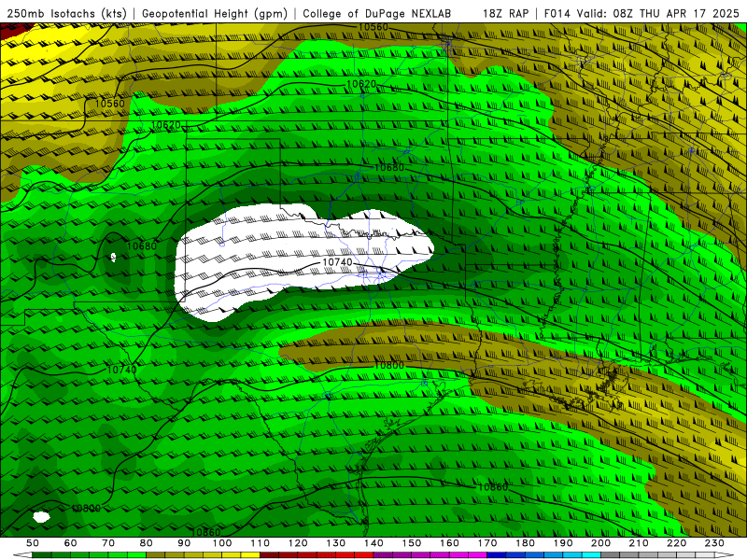Viewport: 747px width, 560px height.
Task: Click the color bar tick label 60
Action: pos(70,543)
